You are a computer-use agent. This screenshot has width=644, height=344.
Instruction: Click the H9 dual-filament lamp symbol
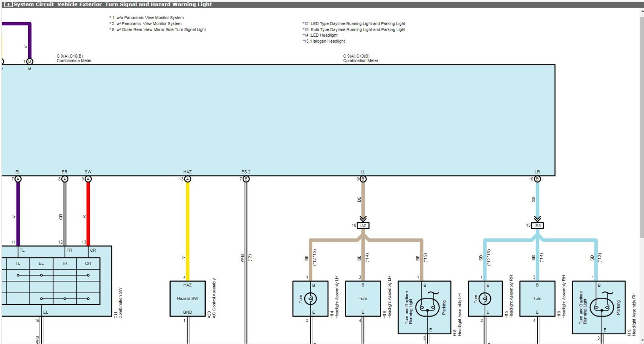point(601,308)
